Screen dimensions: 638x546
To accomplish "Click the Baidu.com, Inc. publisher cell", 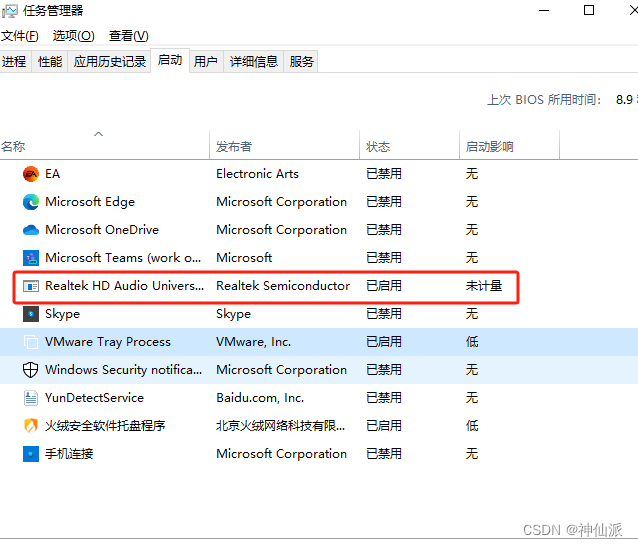I will click(260, 398).
